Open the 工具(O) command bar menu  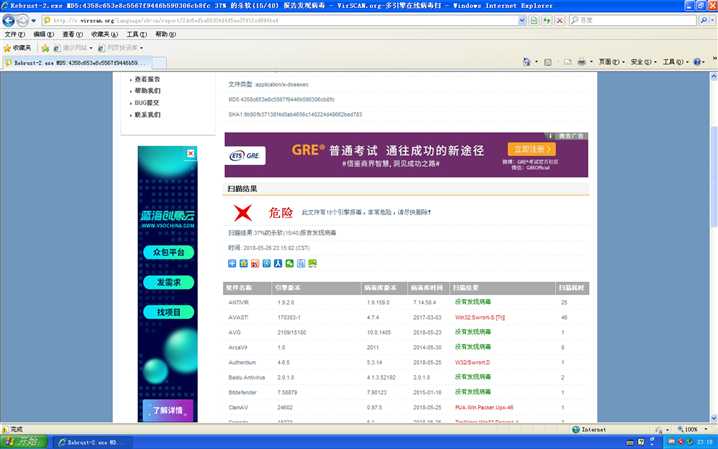point(675,62)
